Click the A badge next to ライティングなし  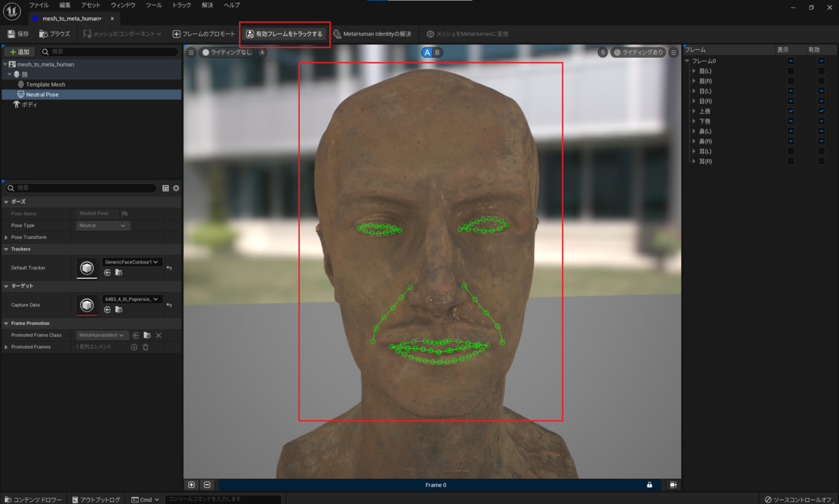coord(262,52)
